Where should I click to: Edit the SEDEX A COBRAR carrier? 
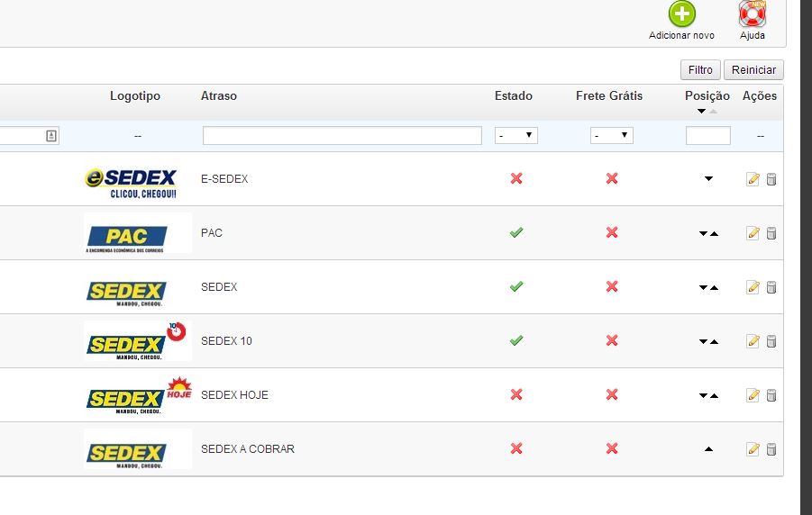(x=753, y=448)
